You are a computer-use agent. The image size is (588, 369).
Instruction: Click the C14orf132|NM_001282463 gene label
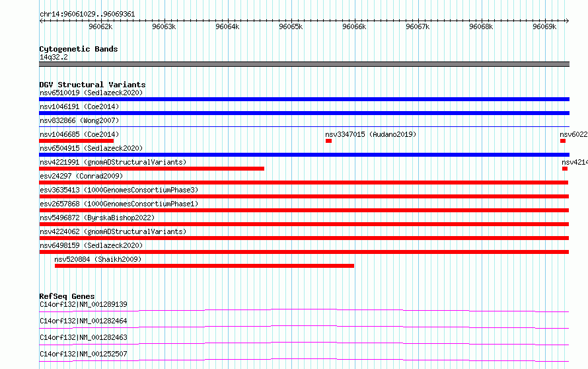[x=83, y=337]
